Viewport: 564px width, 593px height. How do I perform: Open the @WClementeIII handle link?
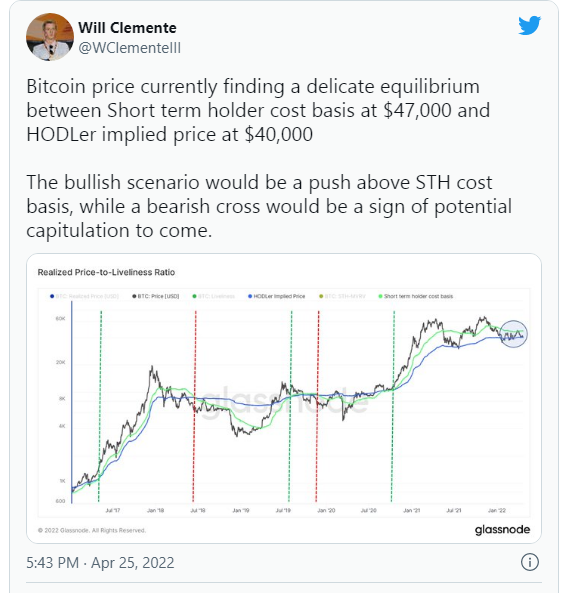[130, 48]
